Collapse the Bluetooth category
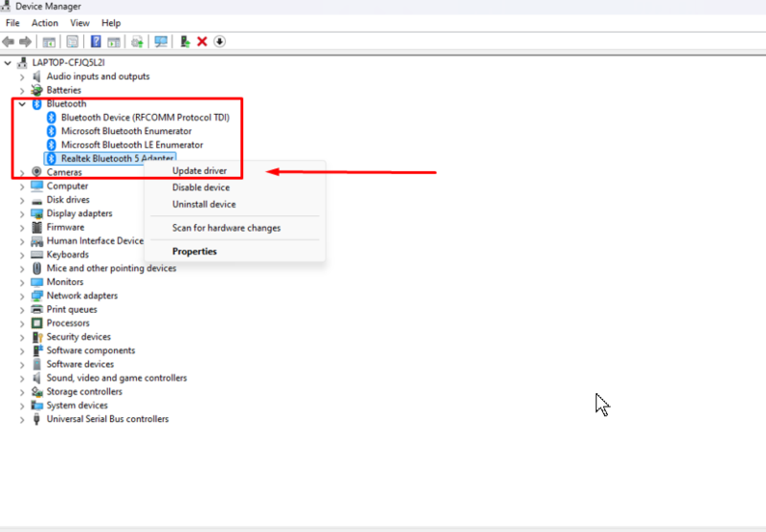766x532 pixels. pyautogui.click(x=22, y=104)
